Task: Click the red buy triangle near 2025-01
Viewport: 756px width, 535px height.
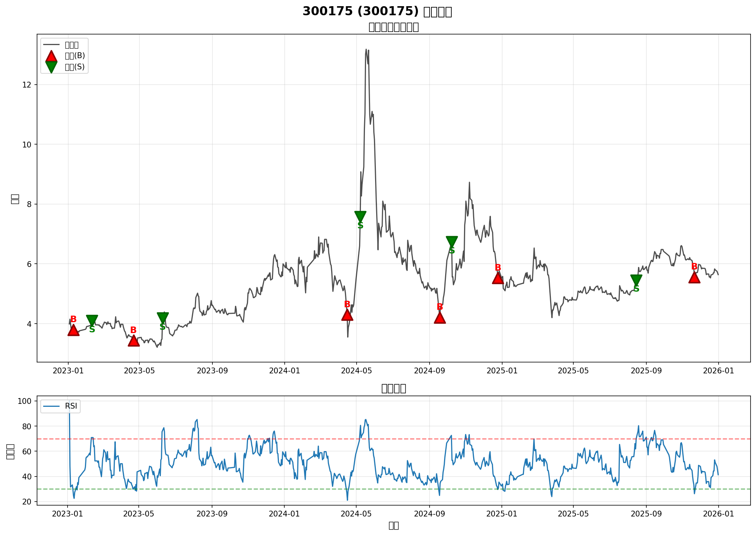Action: click(498, 279)
